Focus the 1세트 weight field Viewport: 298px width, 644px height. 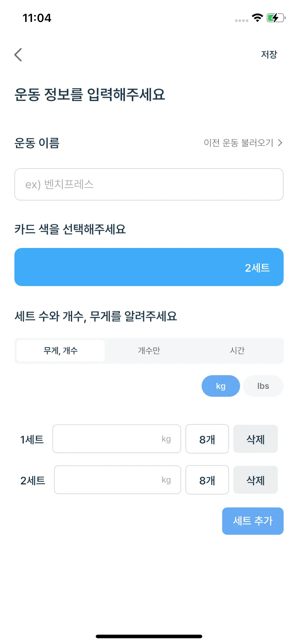(117, 439)
